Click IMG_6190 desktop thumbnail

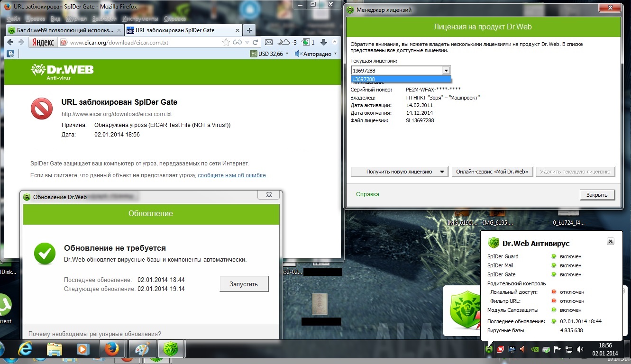click(x=462, y=216)
